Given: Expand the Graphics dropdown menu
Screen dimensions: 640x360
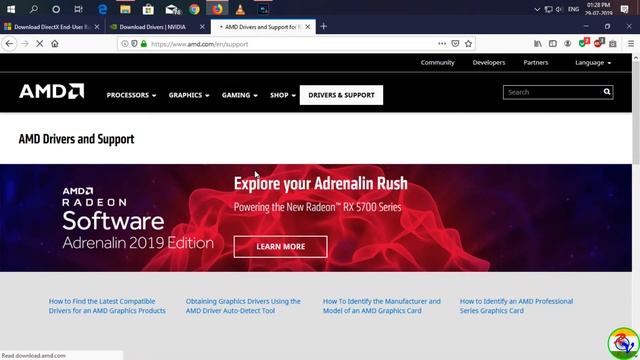Looking at the screenshot, I should click(189, 95).
